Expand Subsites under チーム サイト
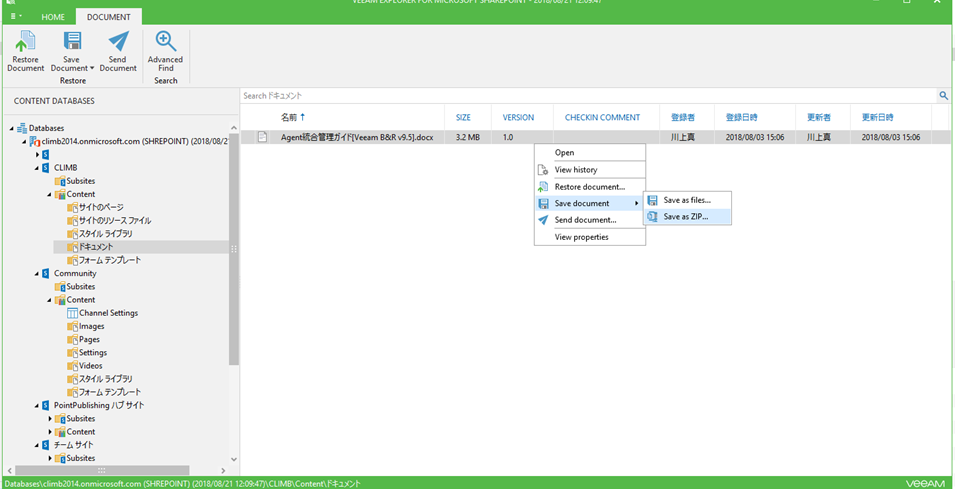The image size is (955, 489). tap(50, 459)
